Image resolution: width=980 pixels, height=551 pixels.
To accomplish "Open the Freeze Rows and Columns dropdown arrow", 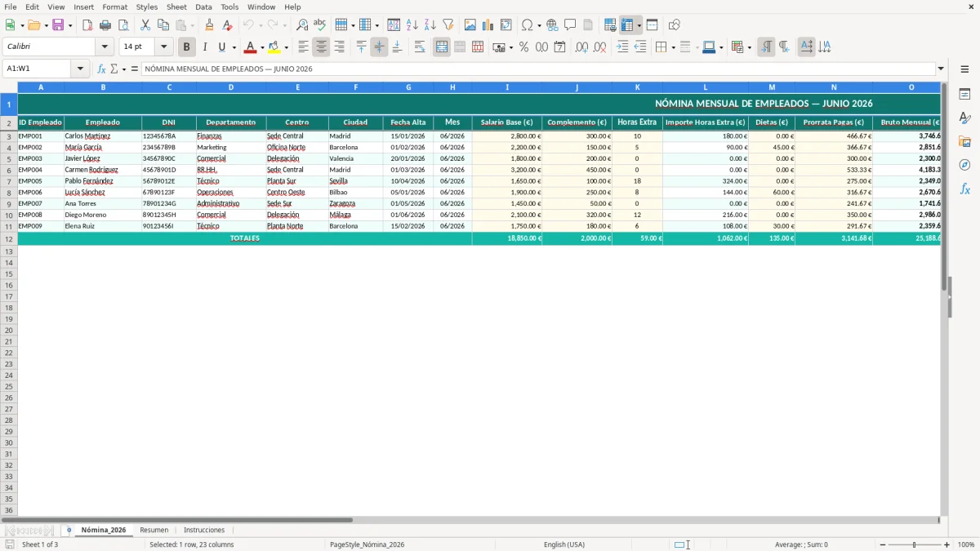I will [x=639, y=25].
